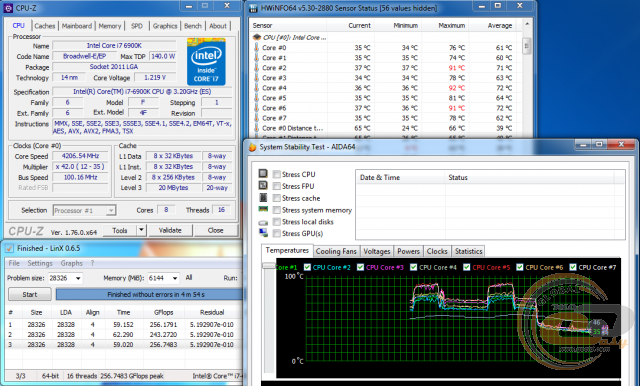Toggle CPU Core #2 graph checkbox
This screenshot has width=640, height=386.
[307, 267]
